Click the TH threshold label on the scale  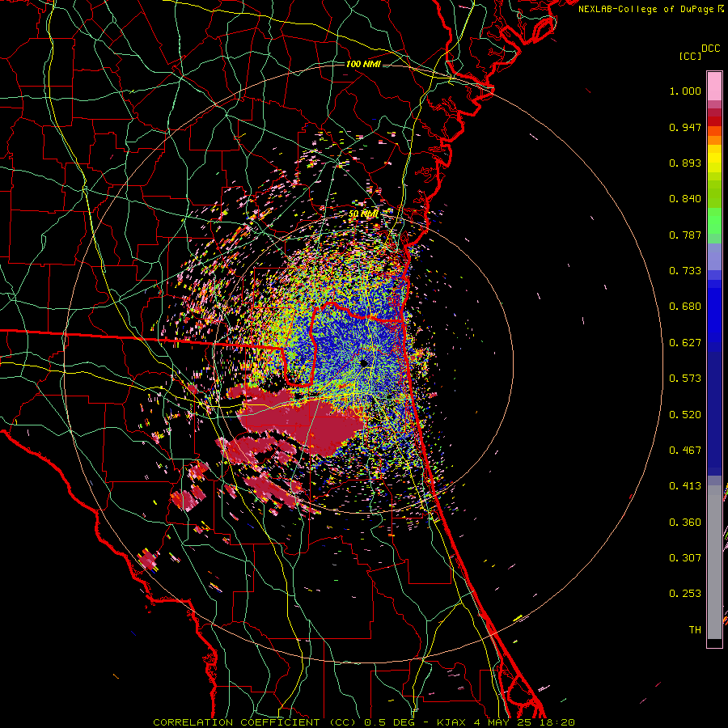click(x=695, y=630)
